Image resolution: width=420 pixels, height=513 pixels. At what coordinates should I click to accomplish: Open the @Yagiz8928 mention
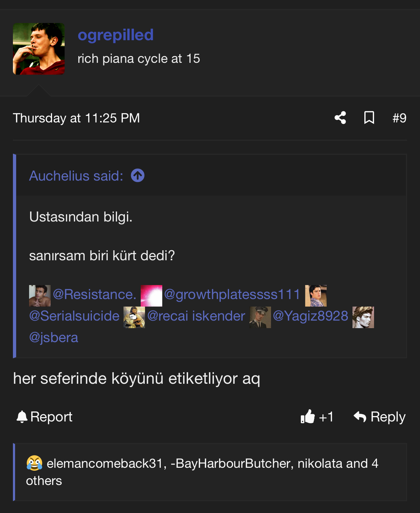(310, 316)
